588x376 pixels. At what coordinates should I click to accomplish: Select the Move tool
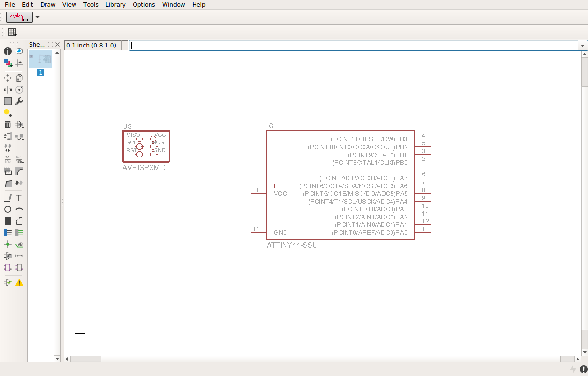tap(8, 78)
